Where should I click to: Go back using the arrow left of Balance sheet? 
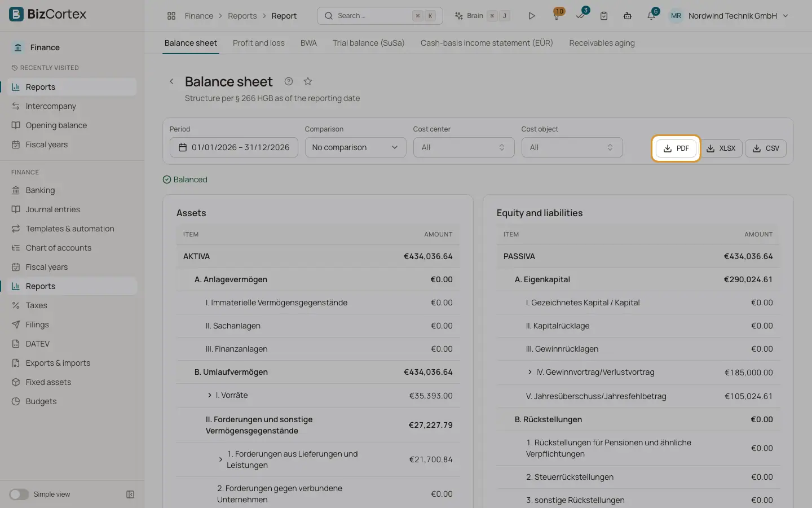tap(171, 81)
